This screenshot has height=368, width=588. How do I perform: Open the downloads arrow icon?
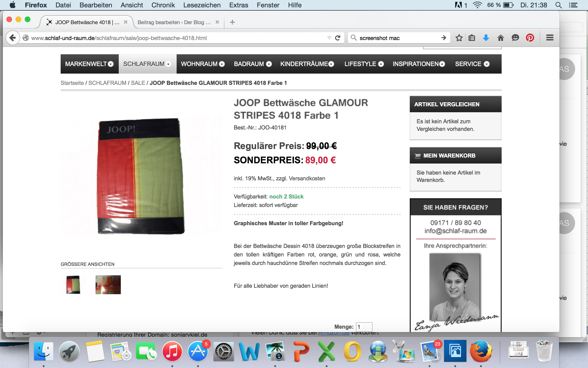[x=486, y=38]
